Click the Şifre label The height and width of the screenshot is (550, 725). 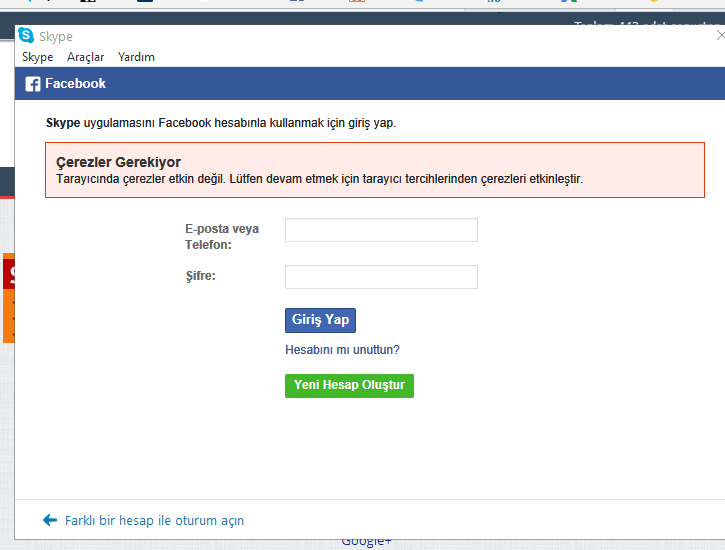(x=200, y=276)
